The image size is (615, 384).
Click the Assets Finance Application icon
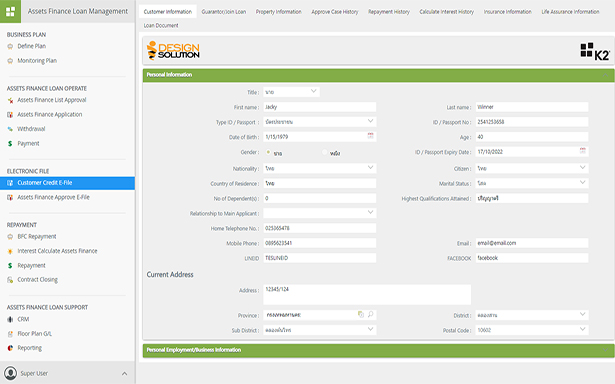[x=10, y=115]
